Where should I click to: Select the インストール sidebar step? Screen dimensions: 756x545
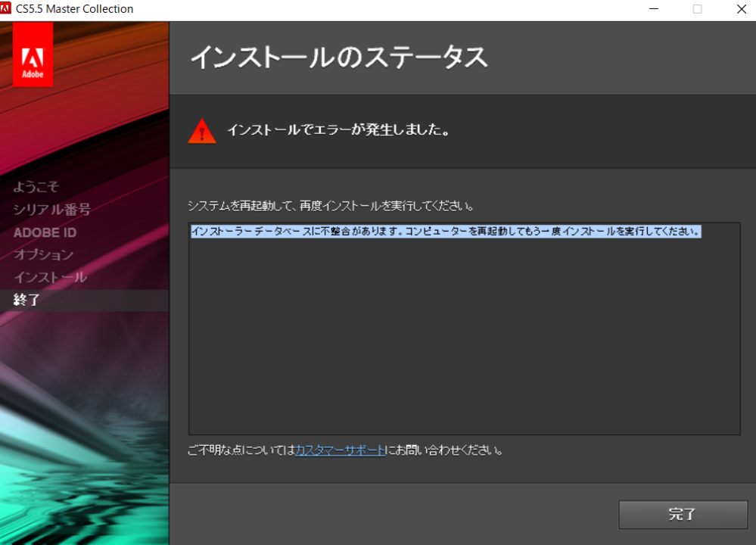point(50,277)
